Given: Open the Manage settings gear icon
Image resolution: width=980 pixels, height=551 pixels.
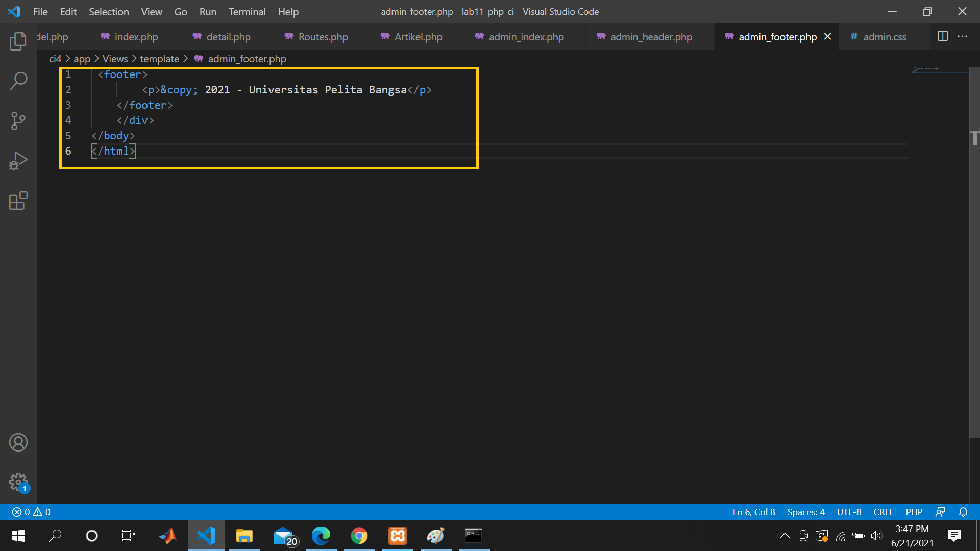Looking at the screenshot, I should click(x=18, y=482).
